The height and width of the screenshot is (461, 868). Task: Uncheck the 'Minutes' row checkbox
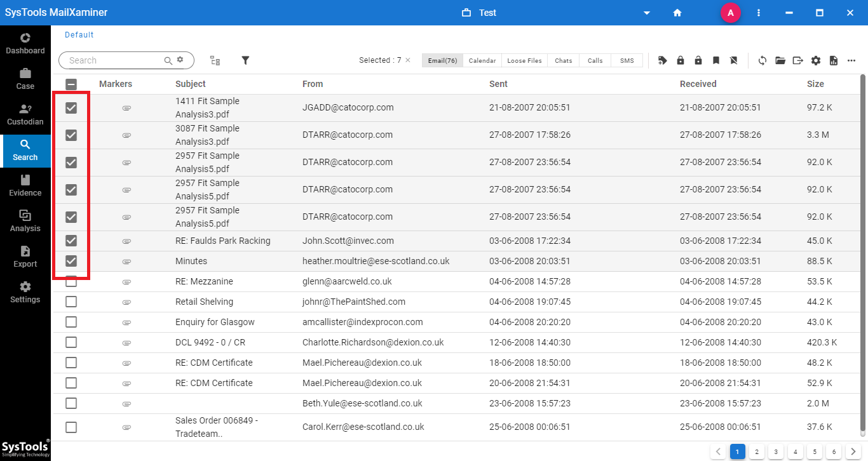(71, 261)
